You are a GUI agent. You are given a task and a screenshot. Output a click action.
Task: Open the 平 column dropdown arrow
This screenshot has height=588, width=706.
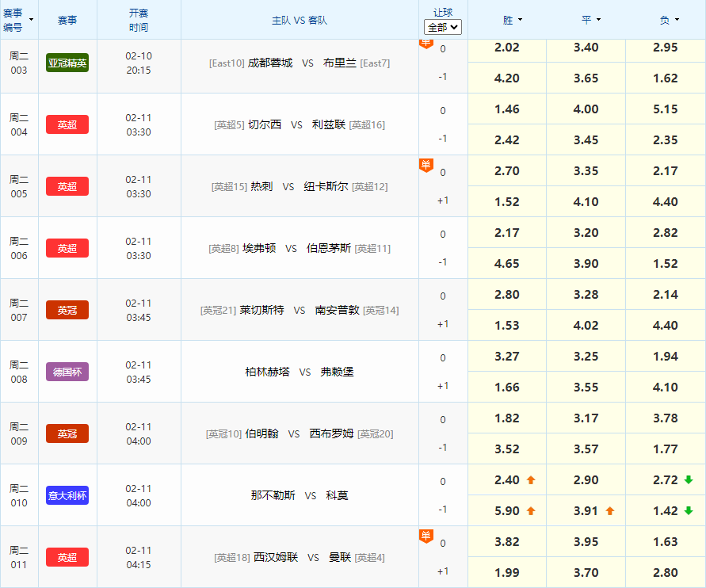598,20
